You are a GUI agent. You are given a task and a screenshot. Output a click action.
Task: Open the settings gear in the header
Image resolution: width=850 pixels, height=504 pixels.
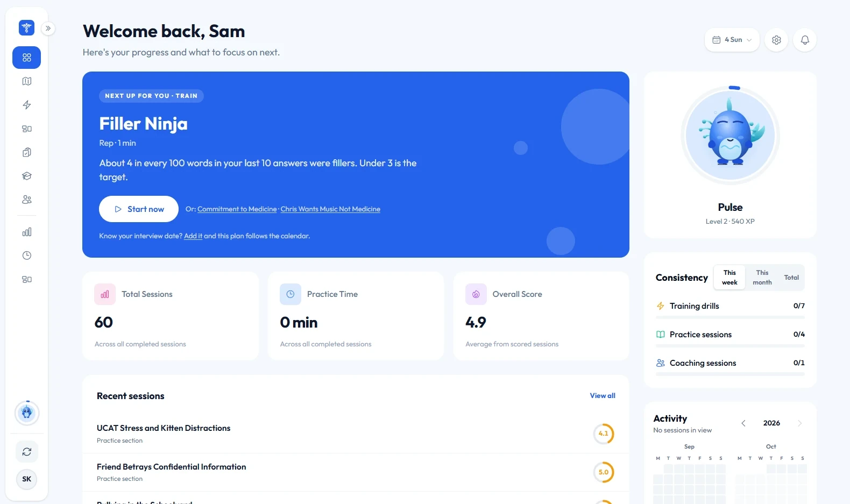[776, 40]
